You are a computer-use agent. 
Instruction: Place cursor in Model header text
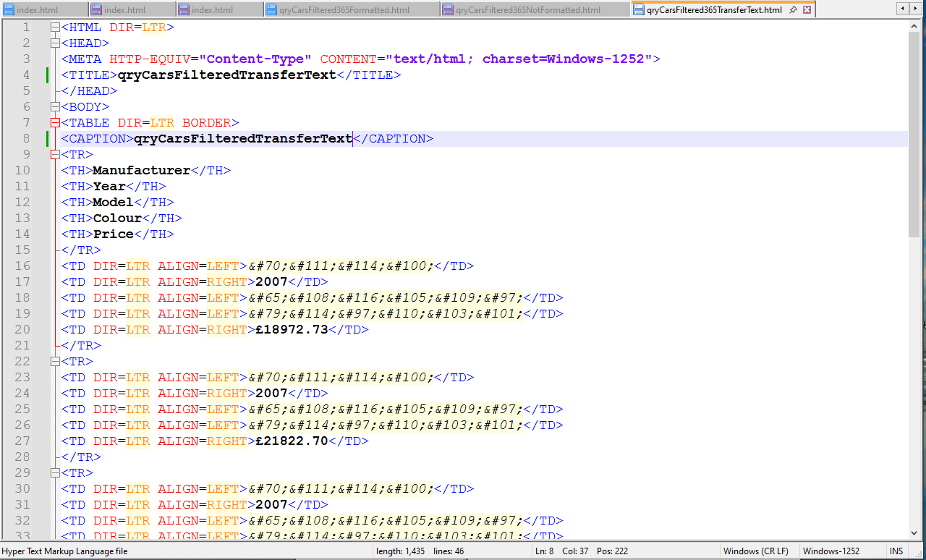(x=114, y=203)
